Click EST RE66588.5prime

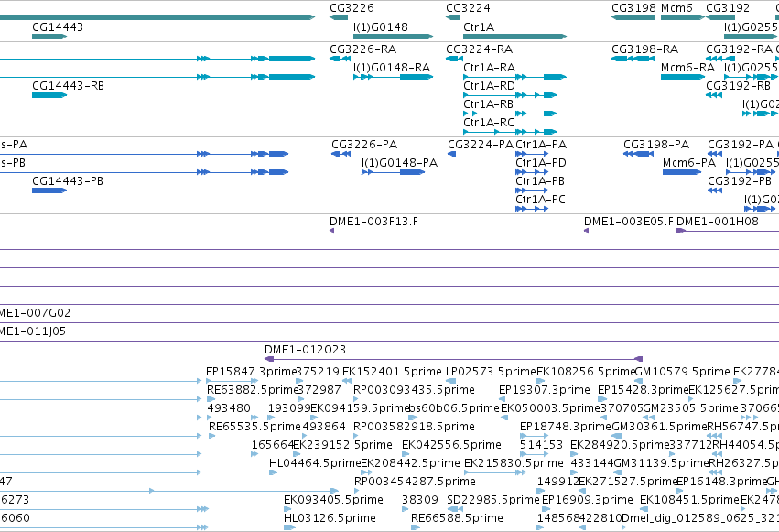click(x=416, y=527)
